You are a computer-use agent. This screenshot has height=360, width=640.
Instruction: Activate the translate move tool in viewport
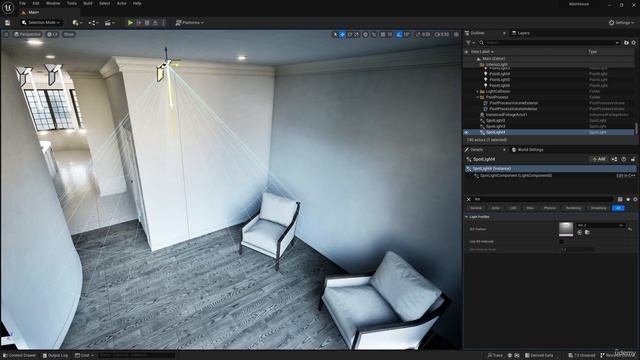click(x=342, y=35)
